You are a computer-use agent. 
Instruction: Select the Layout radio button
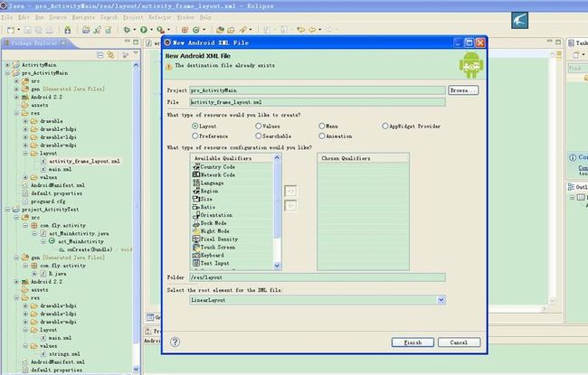pos(195,126)
